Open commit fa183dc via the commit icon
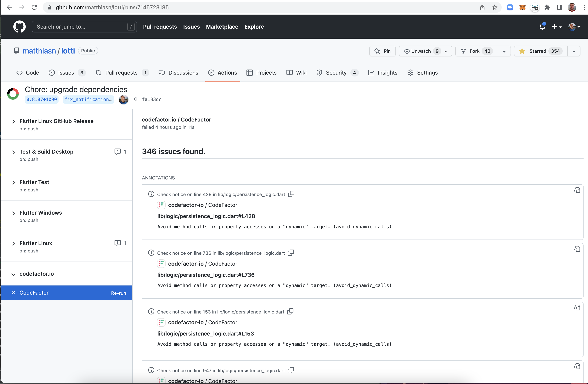Image resolution: width=588 pixels, height=384 pixels. [135, 99]
